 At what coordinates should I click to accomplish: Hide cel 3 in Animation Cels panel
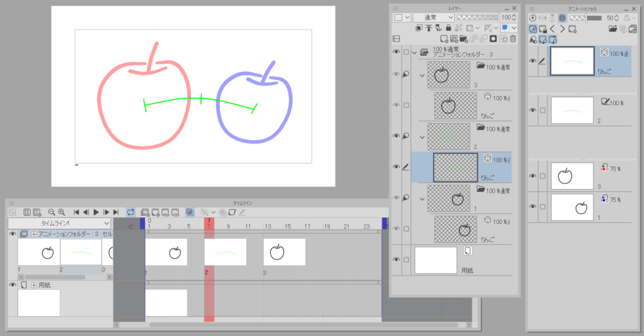[x=533, y=176]
